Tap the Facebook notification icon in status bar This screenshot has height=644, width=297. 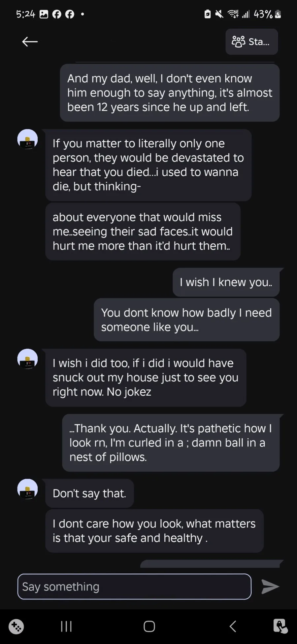point(57,14)
